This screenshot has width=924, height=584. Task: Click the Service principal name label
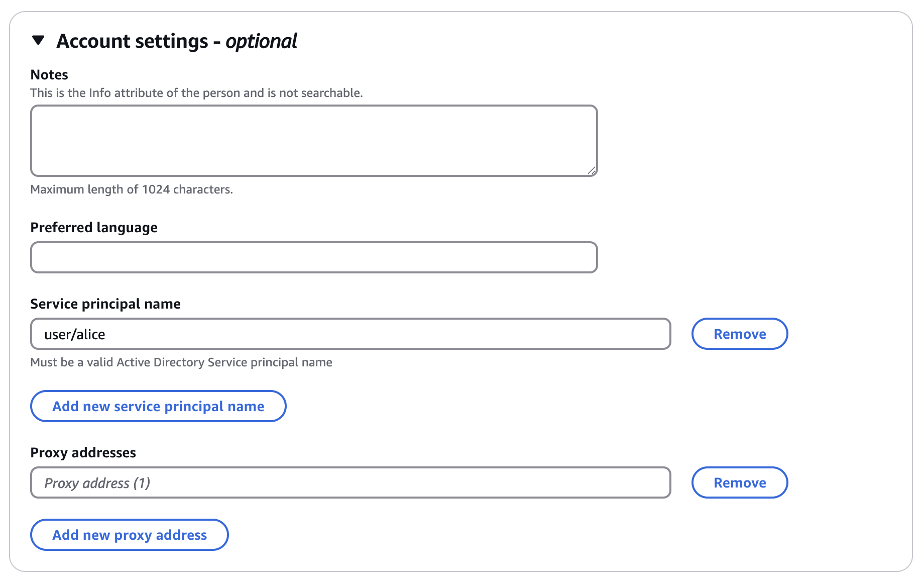[105, 304]
